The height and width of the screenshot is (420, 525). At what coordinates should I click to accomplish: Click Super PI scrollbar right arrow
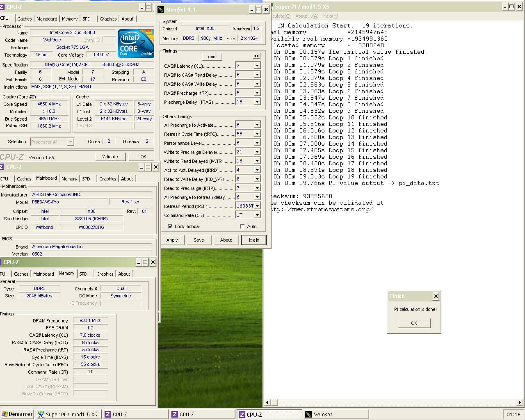coord(520,403)
